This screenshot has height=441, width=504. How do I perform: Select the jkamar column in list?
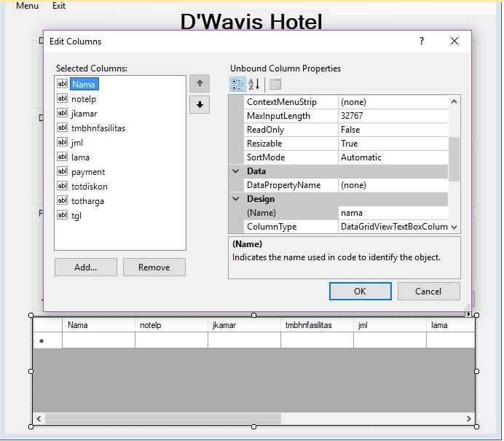click(84, 114)
